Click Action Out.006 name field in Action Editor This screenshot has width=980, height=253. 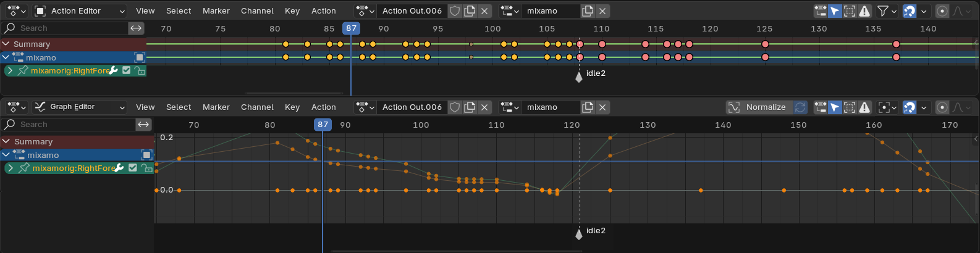[x=412, y=10]
